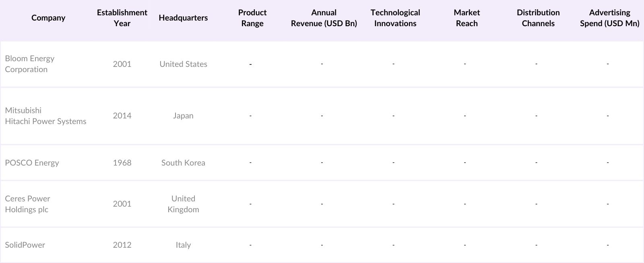Click the Italy headquarters cell

[x=183, y=245]
